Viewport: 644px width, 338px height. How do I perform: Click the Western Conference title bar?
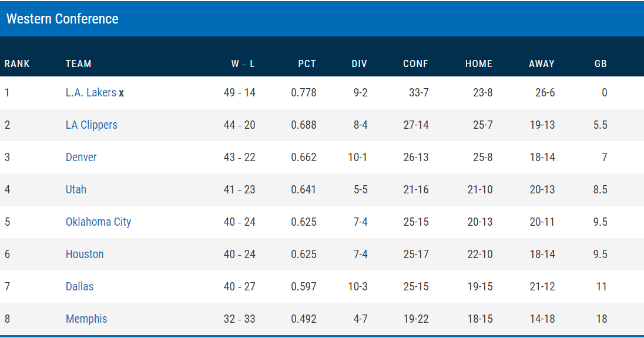[62, 19]
